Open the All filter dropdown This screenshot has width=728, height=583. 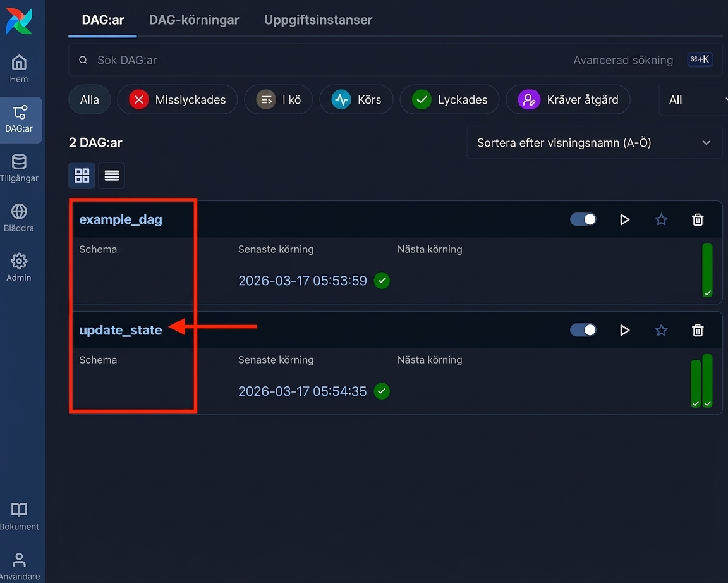[694, 99]
